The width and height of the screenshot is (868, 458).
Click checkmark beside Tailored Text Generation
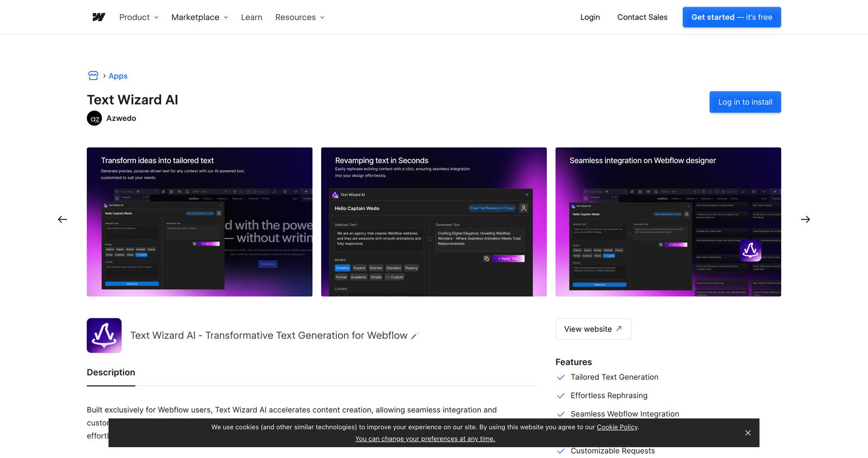(x=561, y=377)
